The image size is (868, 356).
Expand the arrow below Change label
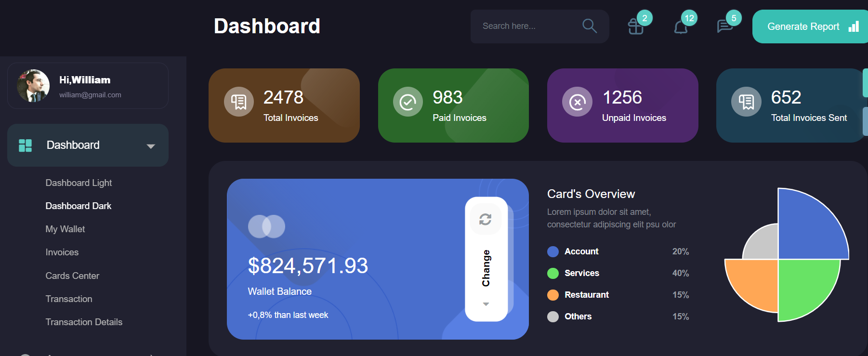486,304
